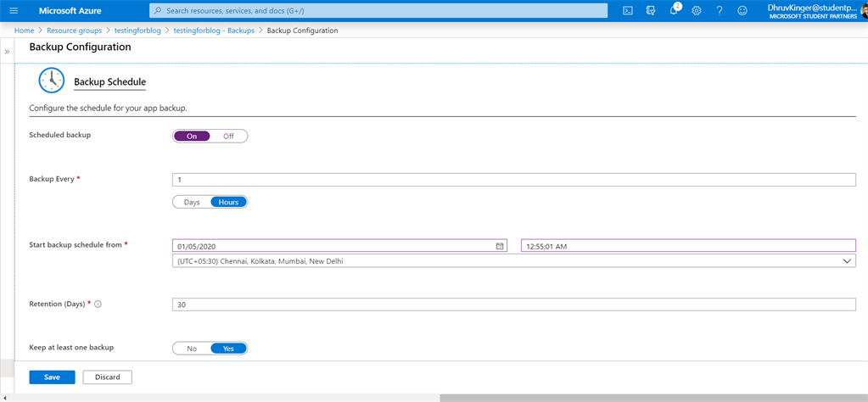Save the backup configuration

(x=52, y=377)
